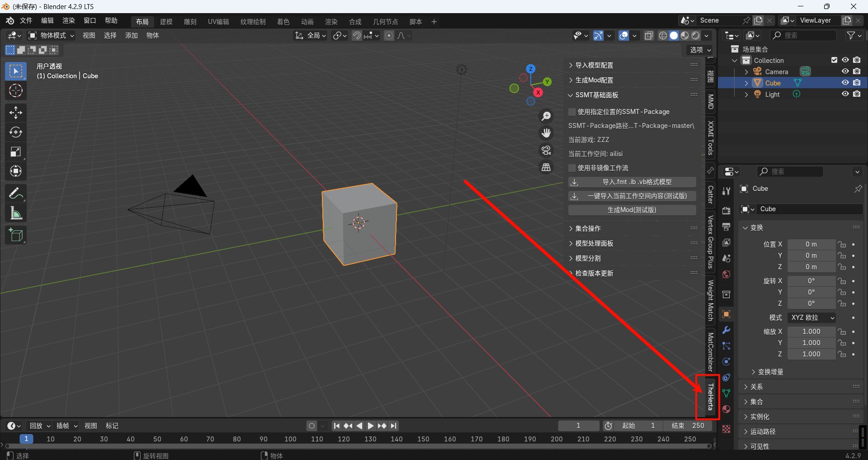Select the Scale tool
The height and width of the screenshot is (460, 868).
coord(16,152)
